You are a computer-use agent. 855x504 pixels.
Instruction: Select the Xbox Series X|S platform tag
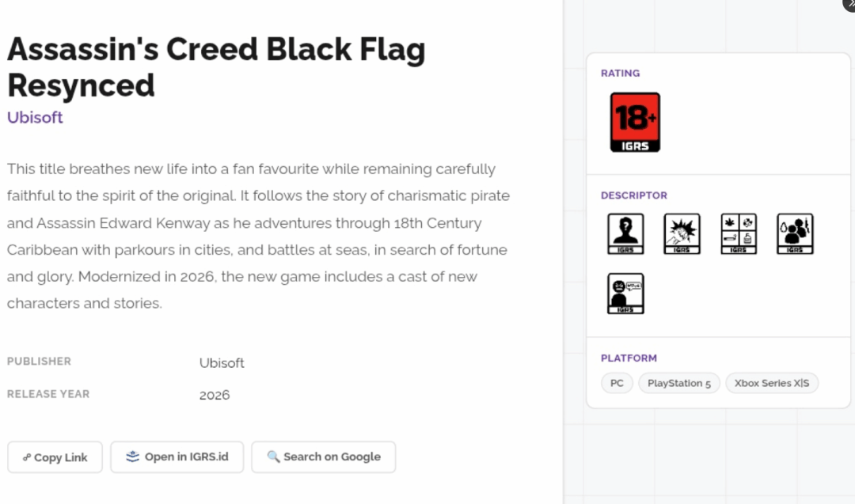tap(772, 384)
